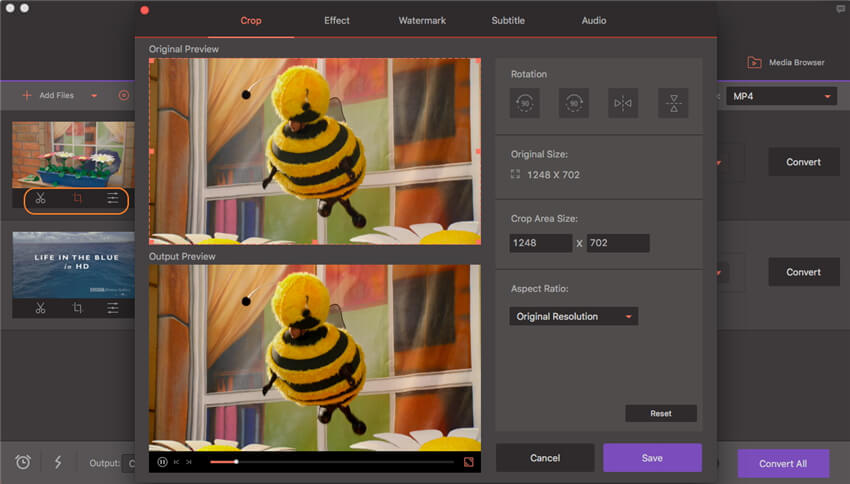Select the bee video thumbnail
The height and width of the screenshot is (484, 850).
73,154
